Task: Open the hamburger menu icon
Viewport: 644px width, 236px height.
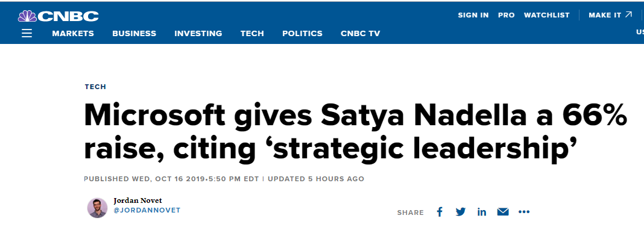Action: (x=27, y=33)
